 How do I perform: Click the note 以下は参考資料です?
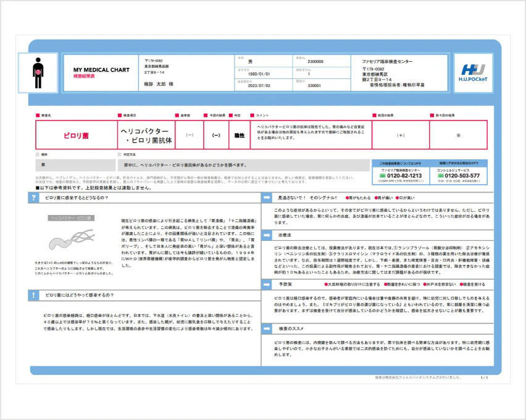coord(94,188)
